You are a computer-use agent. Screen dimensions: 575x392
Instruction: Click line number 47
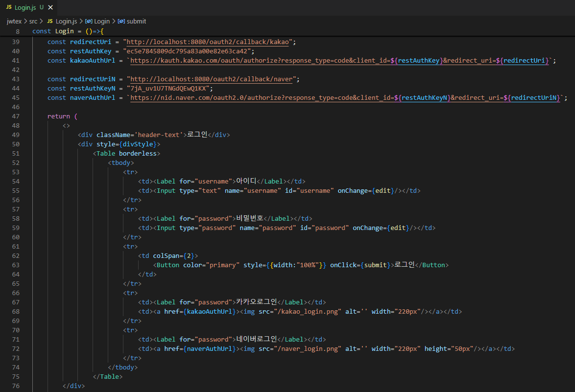pos(16,116)
